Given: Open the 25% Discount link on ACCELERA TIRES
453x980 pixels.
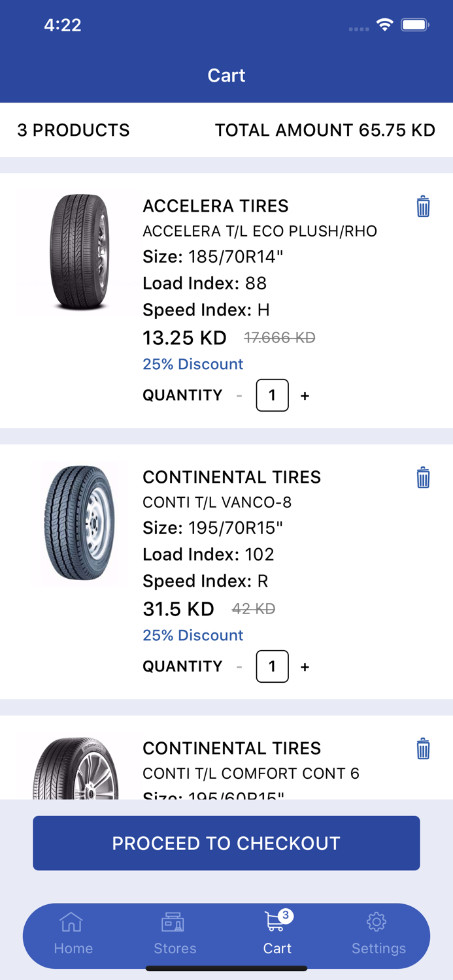Looking at the screenshot, I should (x=192, y=363).
